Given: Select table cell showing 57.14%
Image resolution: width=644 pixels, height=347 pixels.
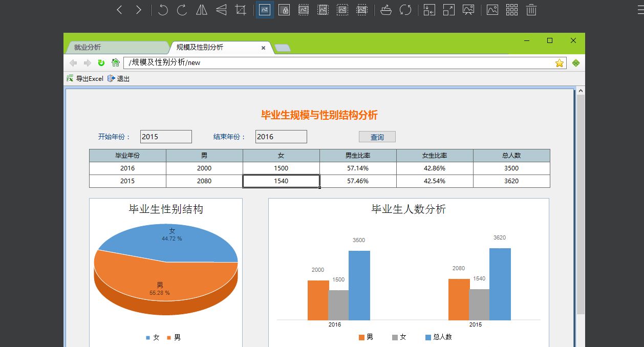Looking at the screenshot, I should pos(358,168).
